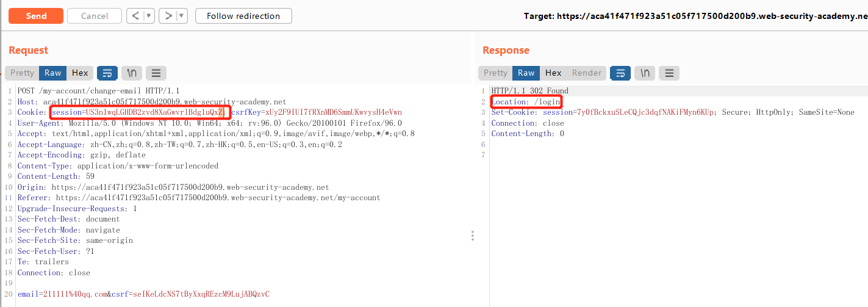Toggle non-printable characters in Response panel
868x307 pixels.
click(645, 73)
